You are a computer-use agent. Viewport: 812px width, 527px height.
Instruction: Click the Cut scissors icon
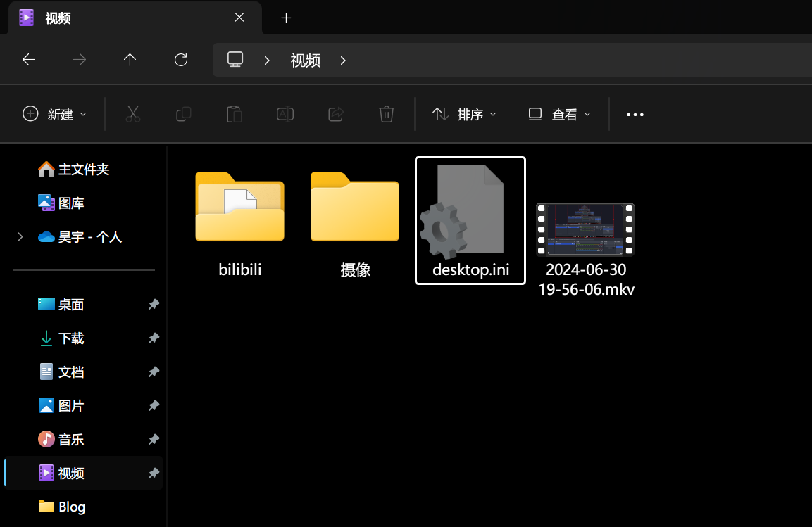133,114
